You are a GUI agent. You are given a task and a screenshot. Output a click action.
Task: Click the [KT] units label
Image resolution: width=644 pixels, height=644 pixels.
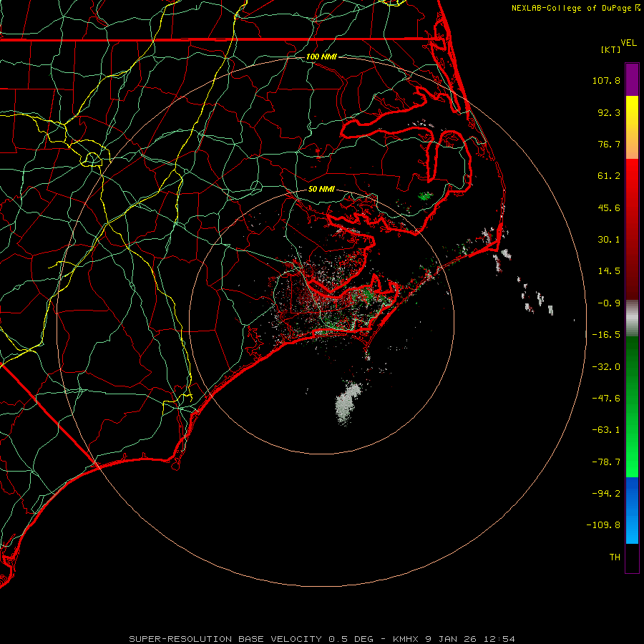click(611, 49)
